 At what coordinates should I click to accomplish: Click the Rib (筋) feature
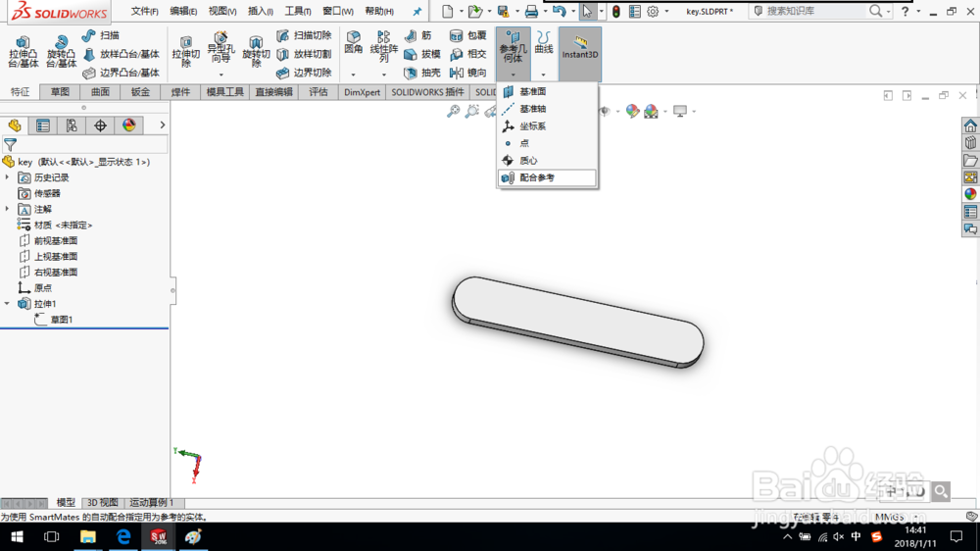418,35
